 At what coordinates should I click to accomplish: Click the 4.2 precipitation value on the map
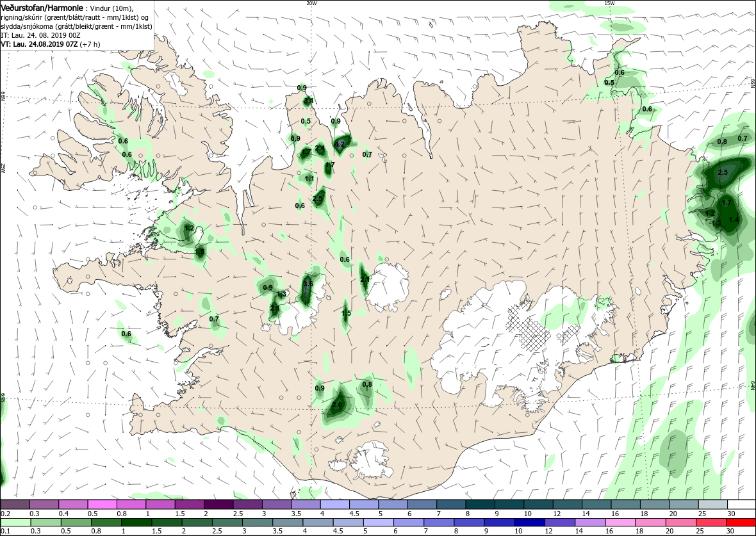pos(339,143)
